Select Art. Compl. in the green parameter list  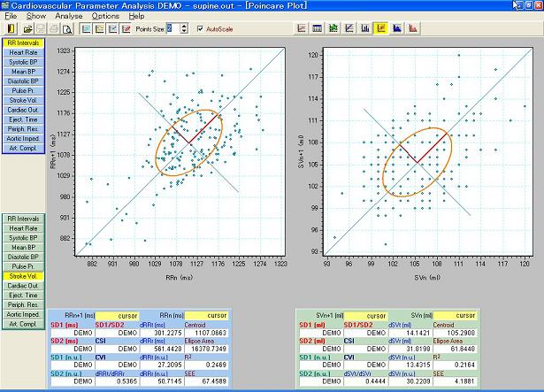coord(23,324)
